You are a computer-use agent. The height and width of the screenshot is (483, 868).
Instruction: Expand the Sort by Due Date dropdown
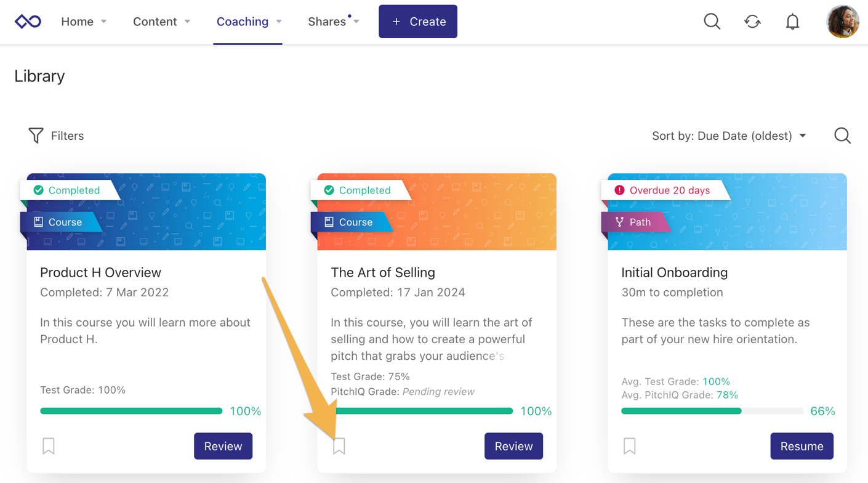[729, 136]
